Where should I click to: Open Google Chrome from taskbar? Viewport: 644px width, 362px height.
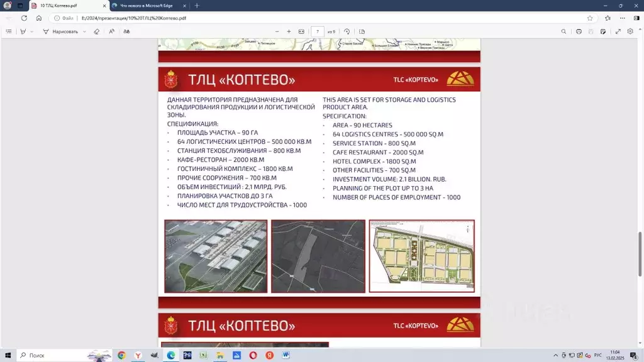121,356
